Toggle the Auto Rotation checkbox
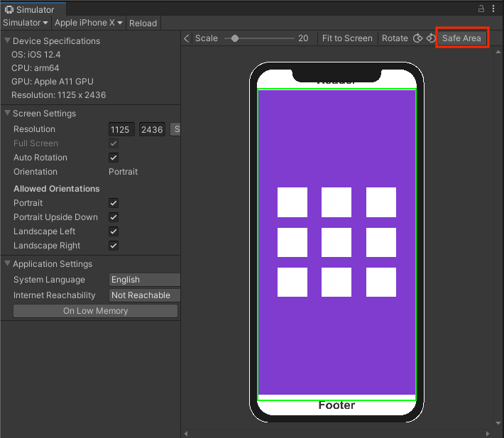Image resolution: width=504 pixels, height=438 pixels. click(114, 158)
